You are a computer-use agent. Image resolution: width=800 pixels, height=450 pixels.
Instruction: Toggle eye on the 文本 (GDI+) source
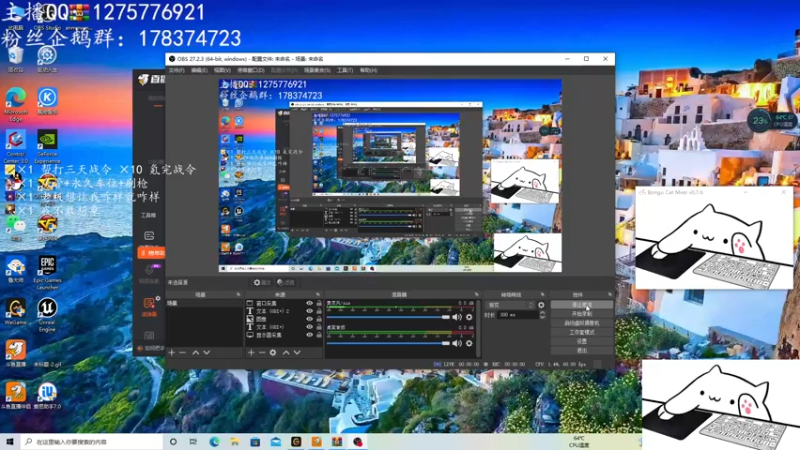[x=310, y=327]
